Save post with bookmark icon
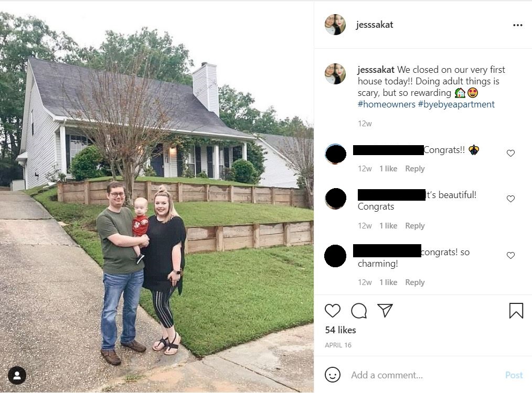Image resolution: width=532 pixels, height=393 pixels. point(516,310)
